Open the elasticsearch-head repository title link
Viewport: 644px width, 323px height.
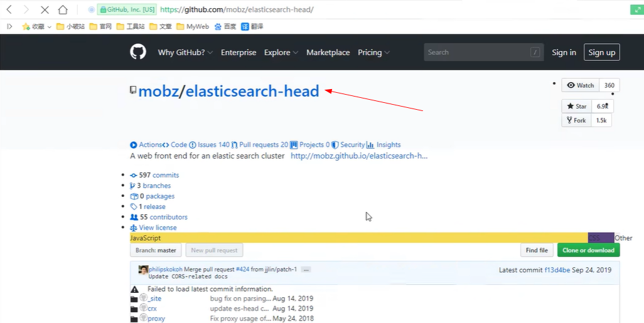pyautogui.click(x=252, y=91)
